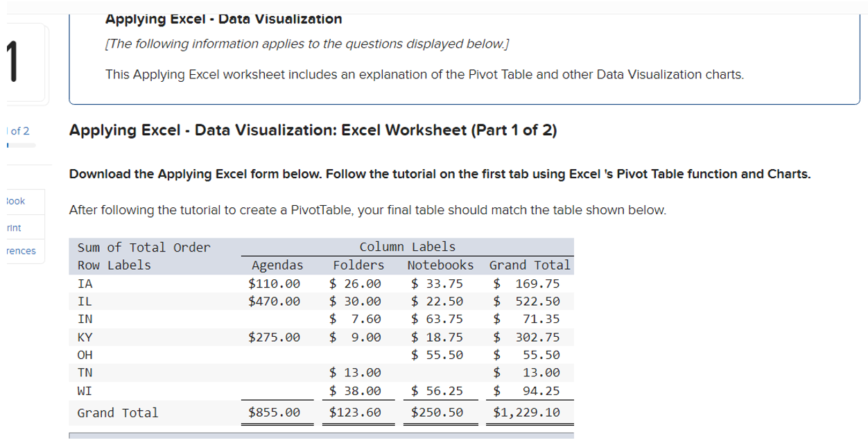Select the Notebooks column header
The width and height of the screenshot is (868, 445).
pyautogui.click(x=440, y=265)
